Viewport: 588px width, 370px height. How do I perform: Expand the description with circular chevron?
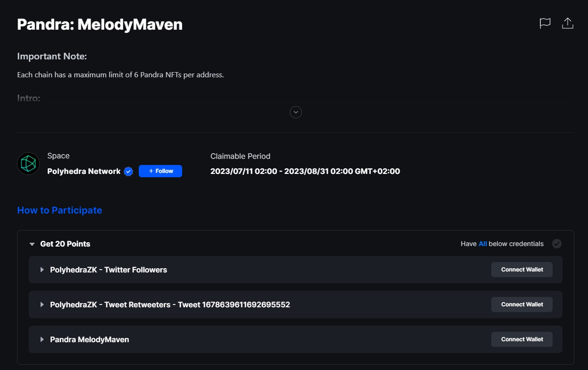[x=296, y=112]
